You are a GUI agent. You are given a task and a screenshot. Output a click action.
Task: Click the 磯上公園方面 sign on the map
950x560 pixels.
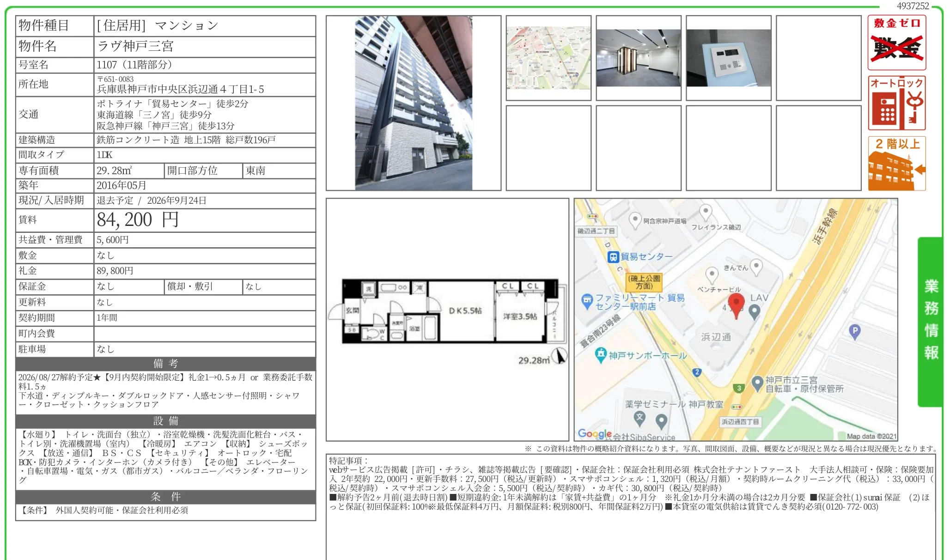pyautogui.click(x=644, y=282)
